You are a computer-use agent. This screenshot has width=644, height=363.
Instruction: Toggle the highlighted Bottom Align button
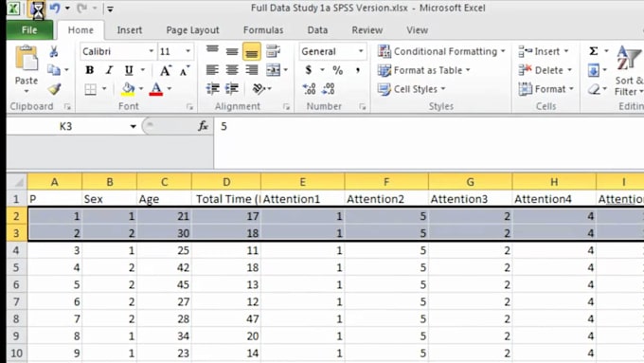pyautogui.click(x=251, y=51)
